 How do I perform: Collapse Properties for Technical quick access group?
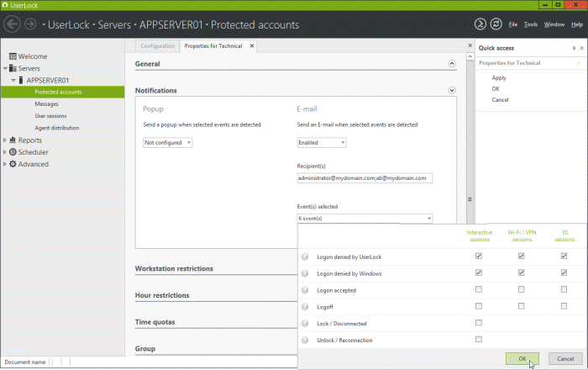(579, 63)
